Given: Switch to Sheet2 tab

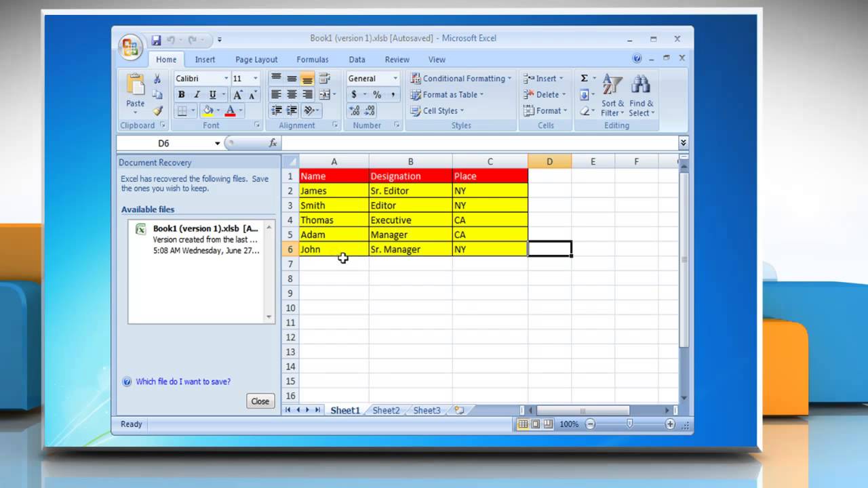Looking at the screenshot, I should point(386,410).
